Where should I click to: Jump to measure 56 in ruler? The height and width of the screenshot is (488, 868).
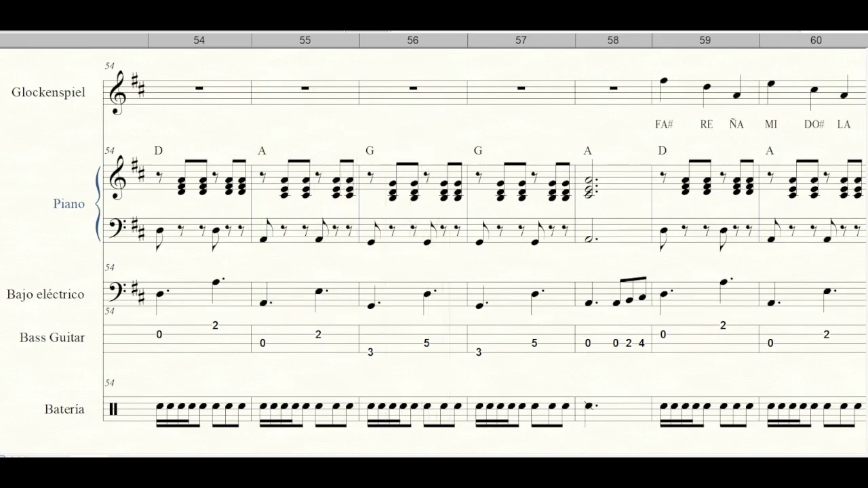tap(413, 40)
